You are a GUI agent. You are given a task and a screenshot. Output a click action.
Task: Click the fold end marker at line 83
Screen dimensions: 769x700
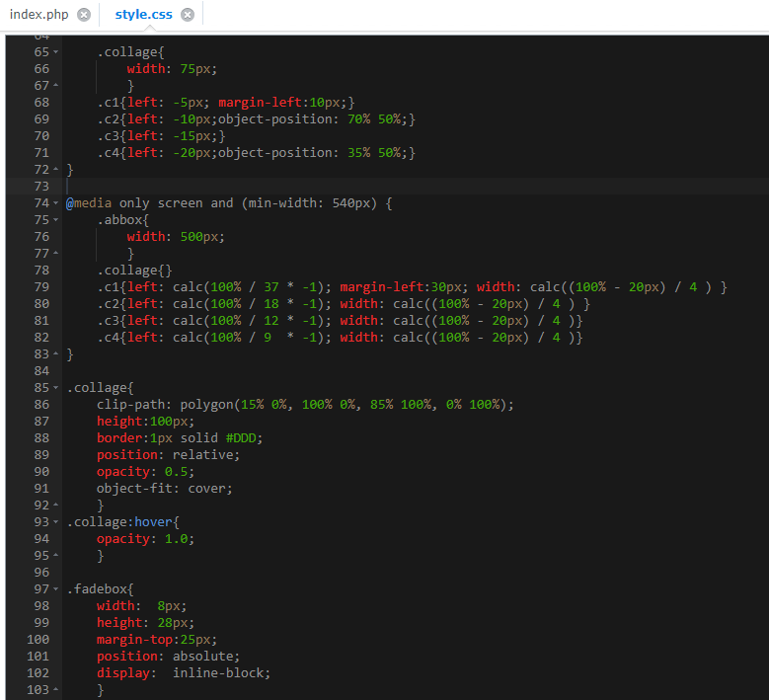click(x=56, y=353)
